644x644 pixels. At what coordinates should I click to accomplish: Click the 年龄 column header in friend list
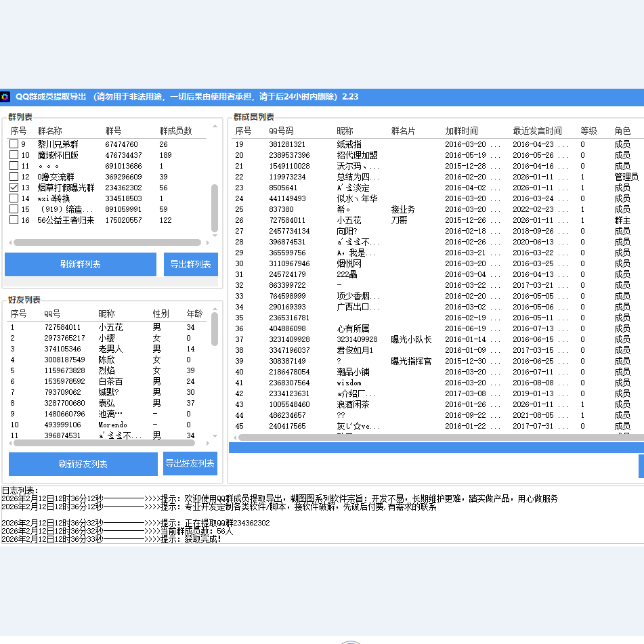click(194, 314)
